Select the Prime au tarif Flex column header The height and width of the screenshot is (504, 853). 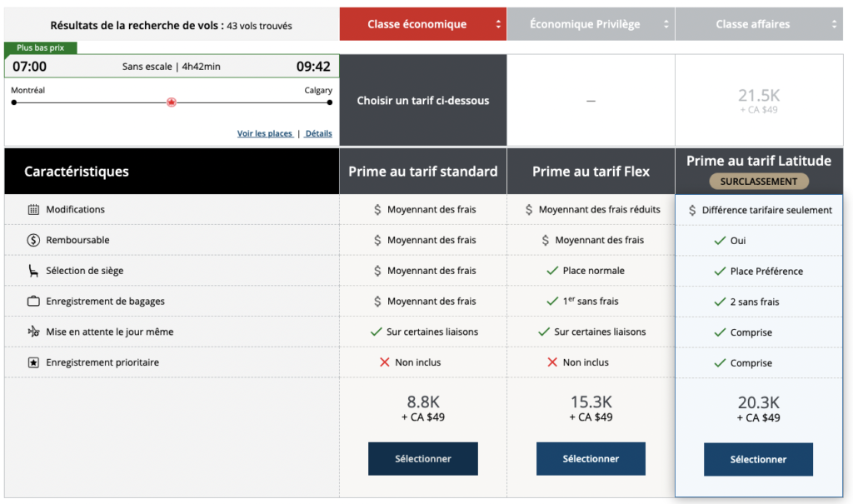click(x=591, y=172)
